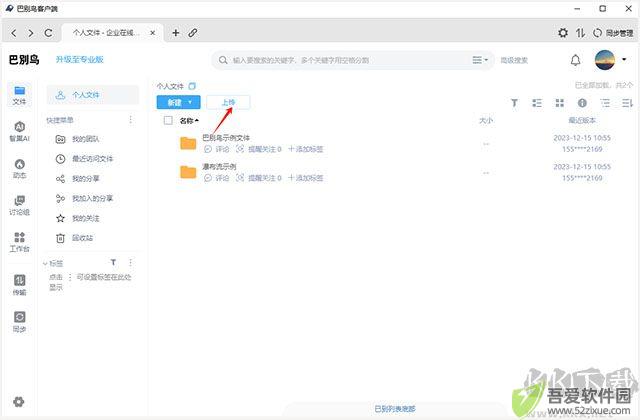The width and height of the screenshot is (640, 420).
Task: Open the 瀑布流示例 folder
Action: pyautogui.click(x=219, y=167)
